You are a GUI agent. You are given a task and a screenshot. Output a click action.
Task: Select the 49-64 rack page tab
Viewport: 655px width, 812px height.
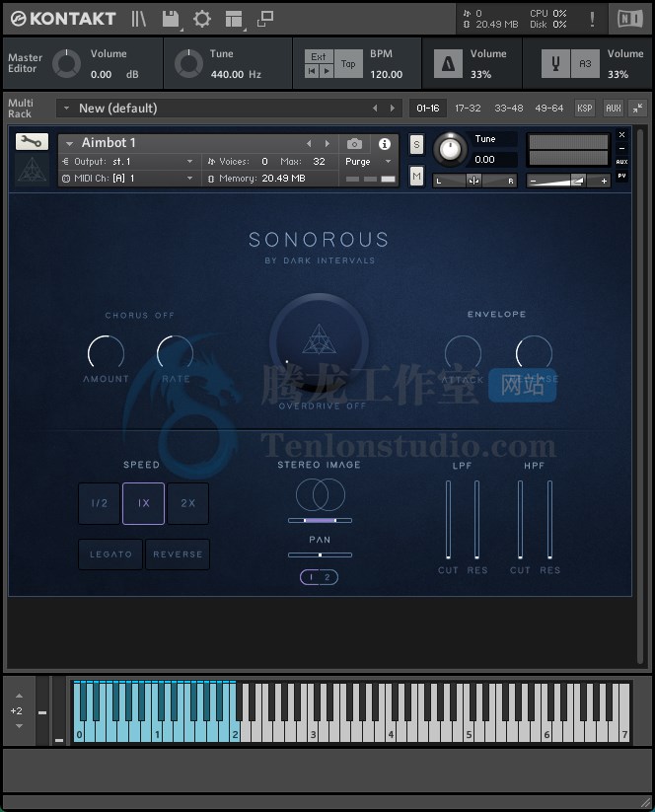click(548, 109)
